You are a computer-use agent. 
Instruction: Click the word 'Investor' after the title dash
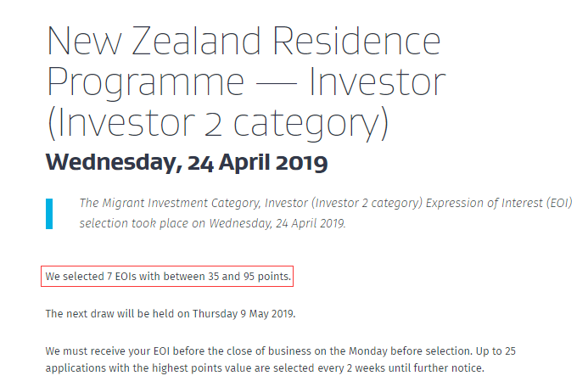coord(377,82)
